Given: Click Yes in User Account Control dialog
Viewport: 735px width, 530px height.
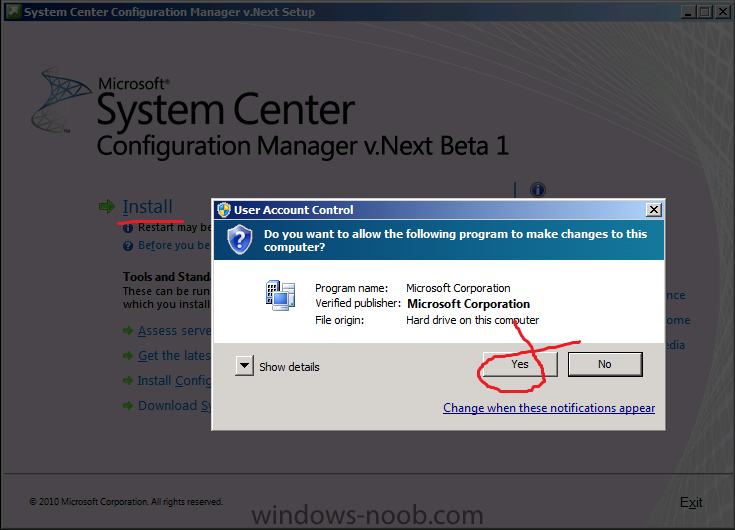Looking at the screenshot, I should (x=520, y=364).
